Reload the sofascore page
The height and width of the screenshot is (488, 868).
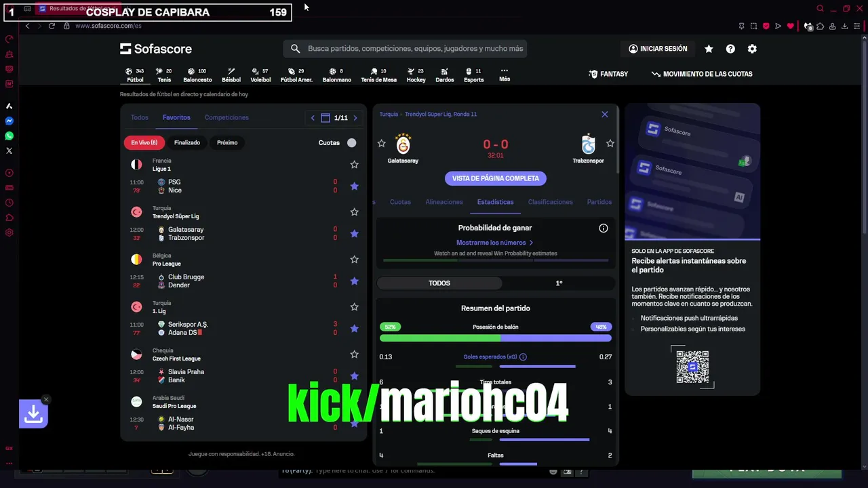tap(52, 26)
